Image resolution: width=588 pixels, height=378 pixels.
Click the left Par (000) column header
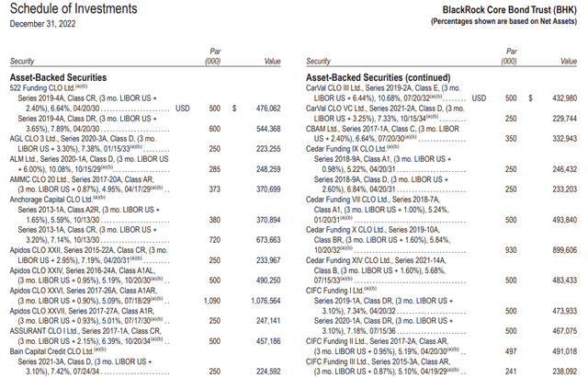212,56
